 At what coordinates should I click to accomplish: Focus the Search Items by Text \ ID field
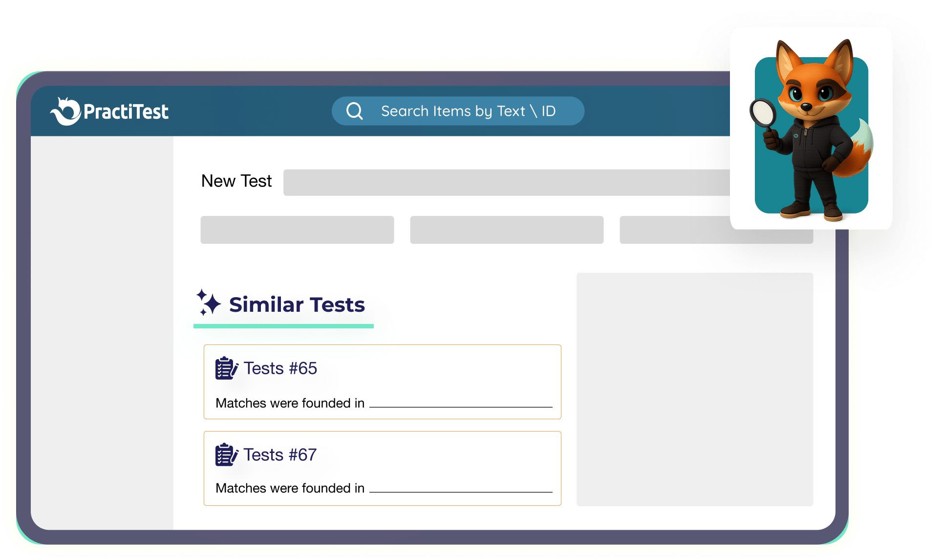(468, 111)
